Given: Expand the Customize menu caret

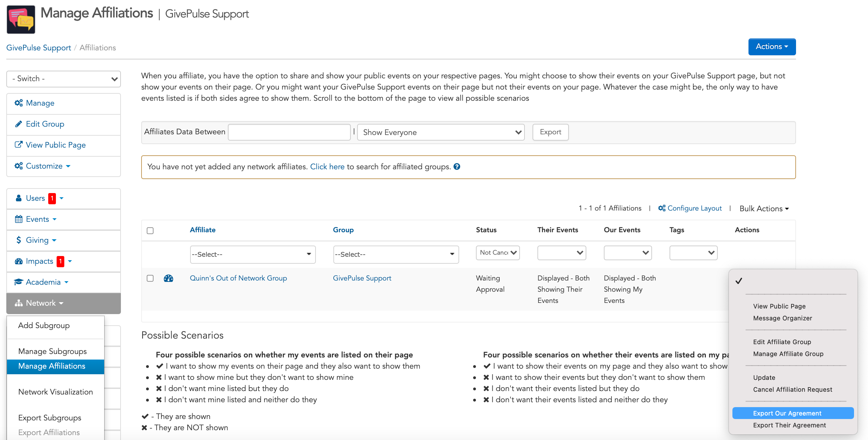Looking at the screenshot, I should 68,166.
